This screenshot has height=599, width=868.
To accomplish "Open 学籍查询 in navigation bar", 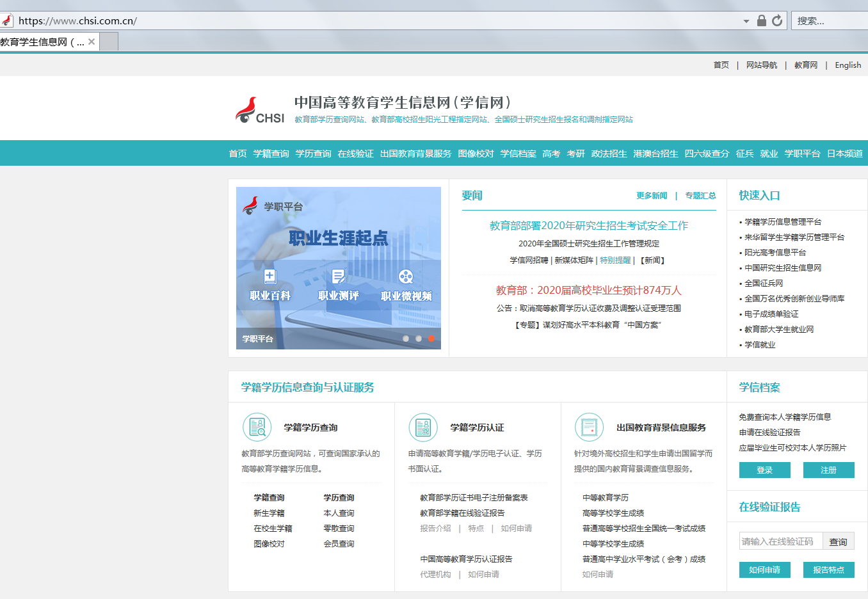I will coord(271,154).
